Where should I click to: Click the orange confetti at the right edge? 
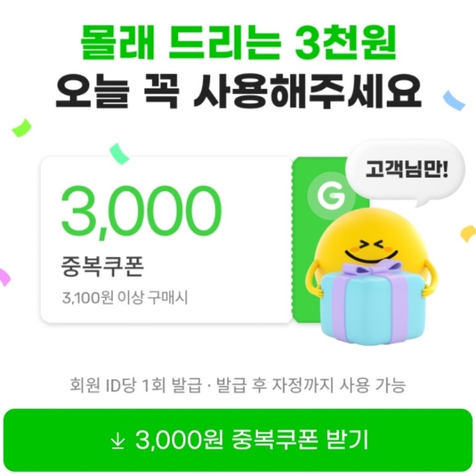(x=468, y=233)
